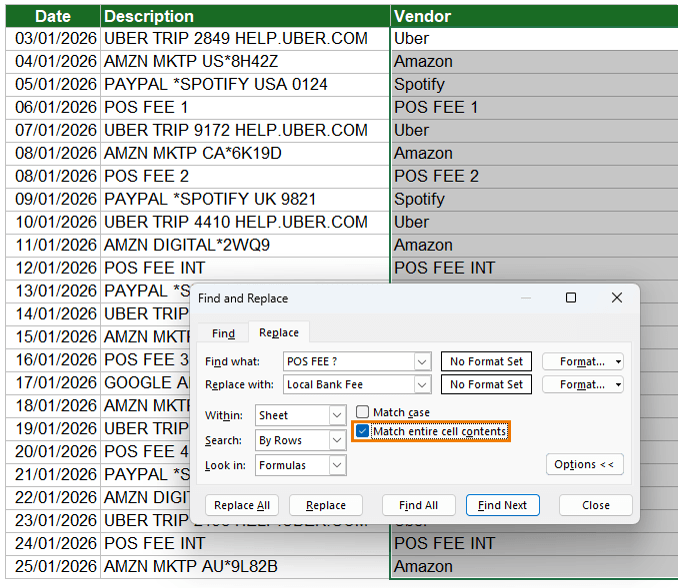
Task: Maximize the Find and Replace dialog
Action: pos(571,297)
